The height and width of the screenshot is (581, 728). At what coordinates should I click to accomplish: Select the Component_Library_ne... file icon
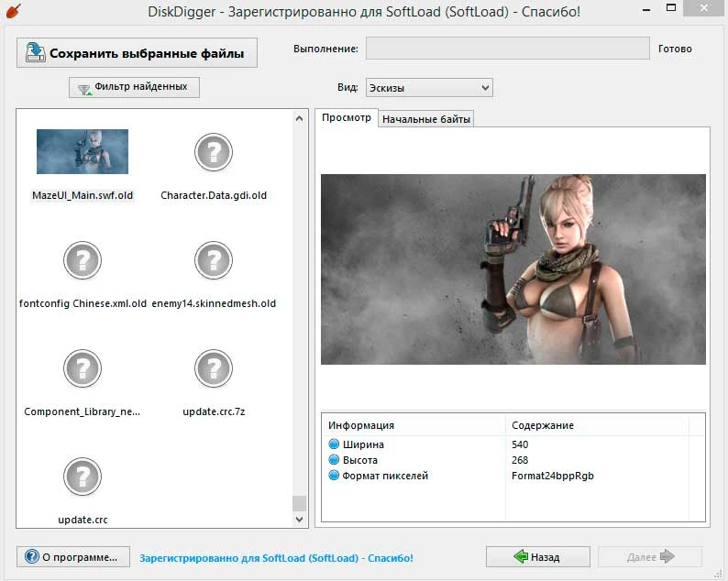point(83,368)
